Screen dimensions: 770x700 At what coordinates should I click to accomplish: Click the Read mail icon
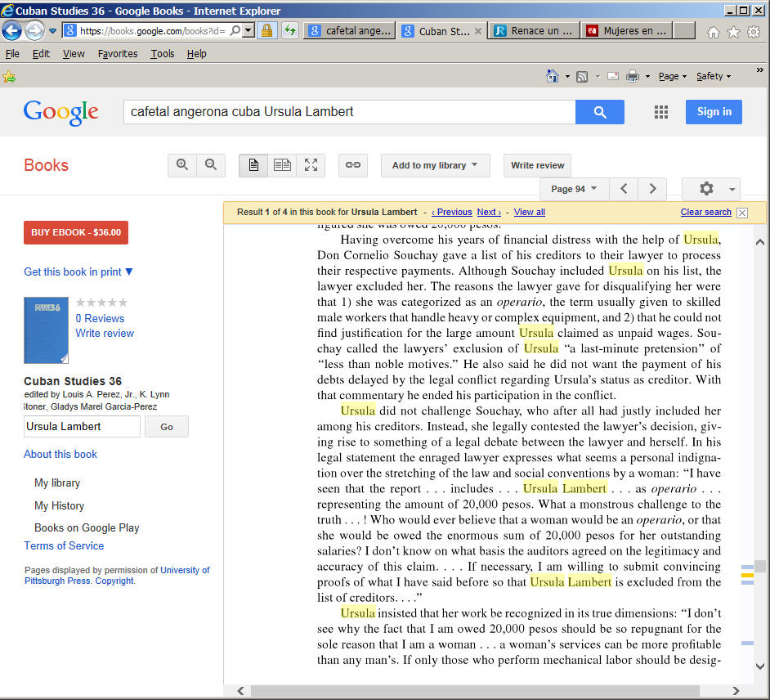613,76
